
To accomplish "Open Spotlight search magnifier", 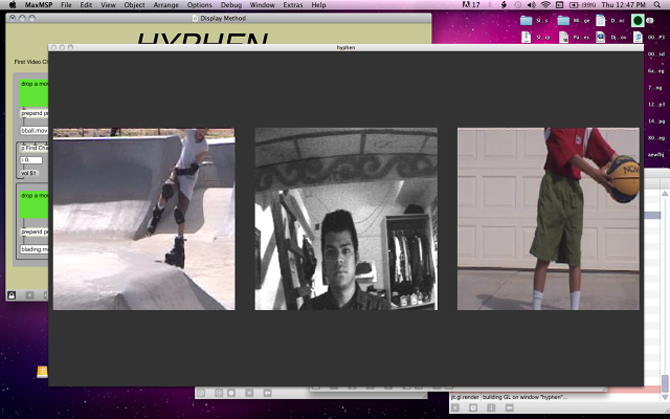I will (x=657, y=5).
